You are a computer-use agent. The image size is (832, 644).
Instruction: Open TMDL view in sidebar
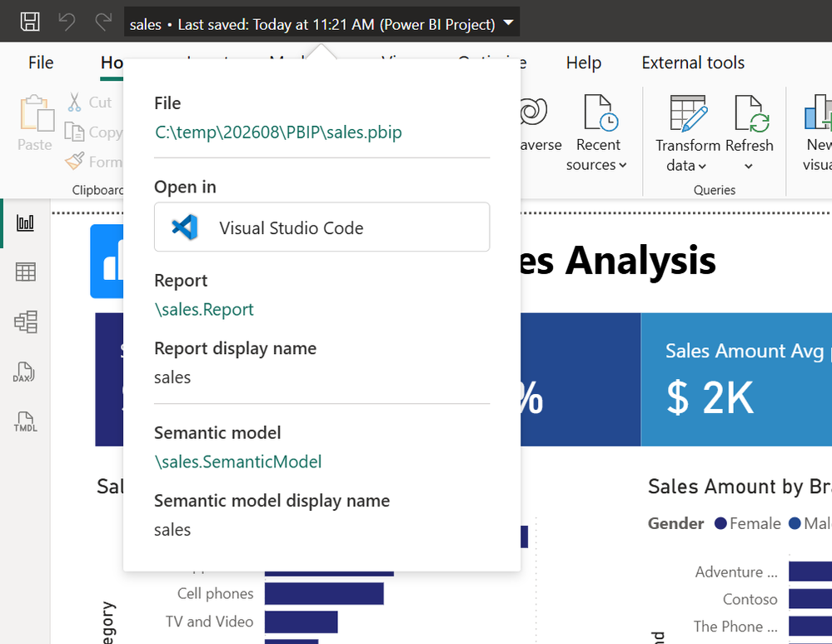25,422
